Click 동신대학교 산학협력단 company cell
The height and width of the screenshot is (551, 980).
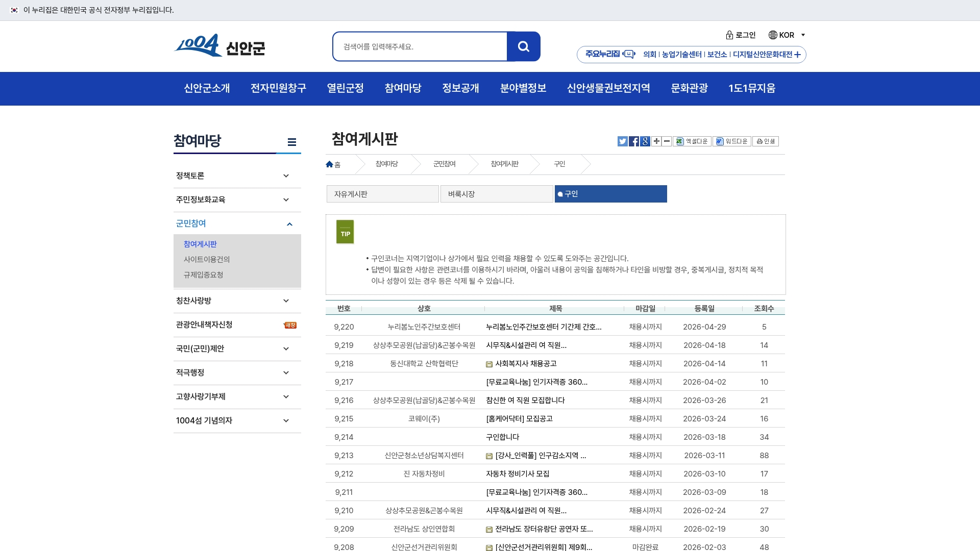424,364
